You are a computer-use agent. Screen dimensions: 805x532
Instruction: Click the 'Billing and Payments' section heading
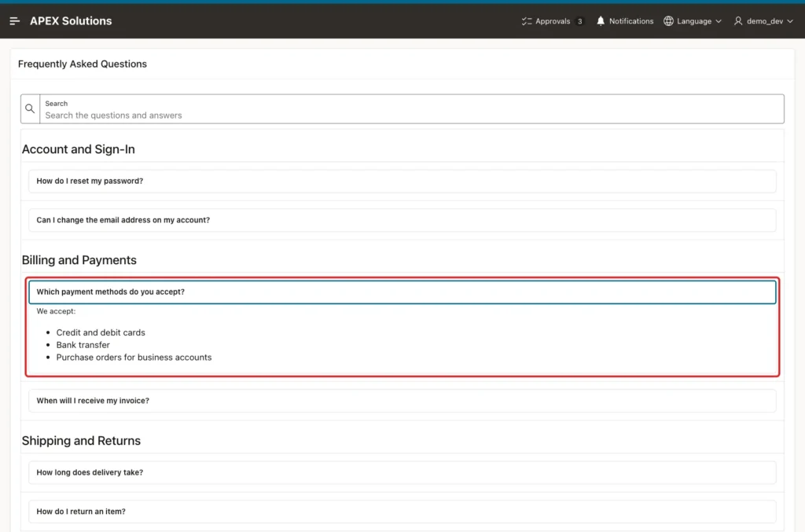click(79, 260)
